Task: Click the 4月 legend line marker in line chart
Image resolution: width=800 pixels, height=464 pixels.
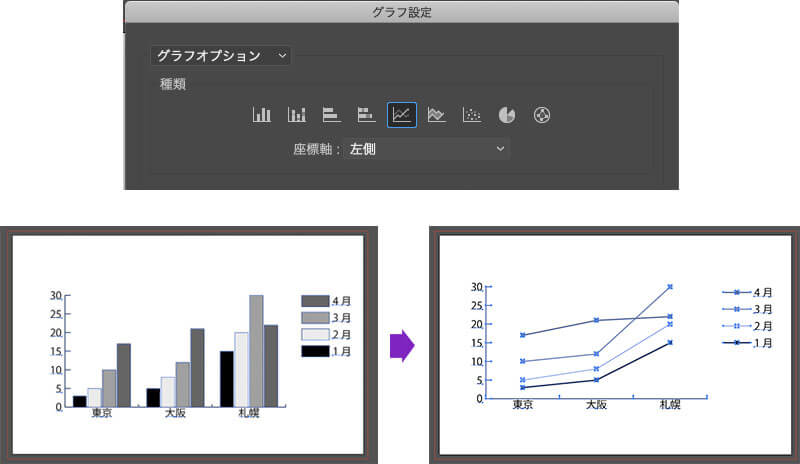Action: [x=737, y=292]
